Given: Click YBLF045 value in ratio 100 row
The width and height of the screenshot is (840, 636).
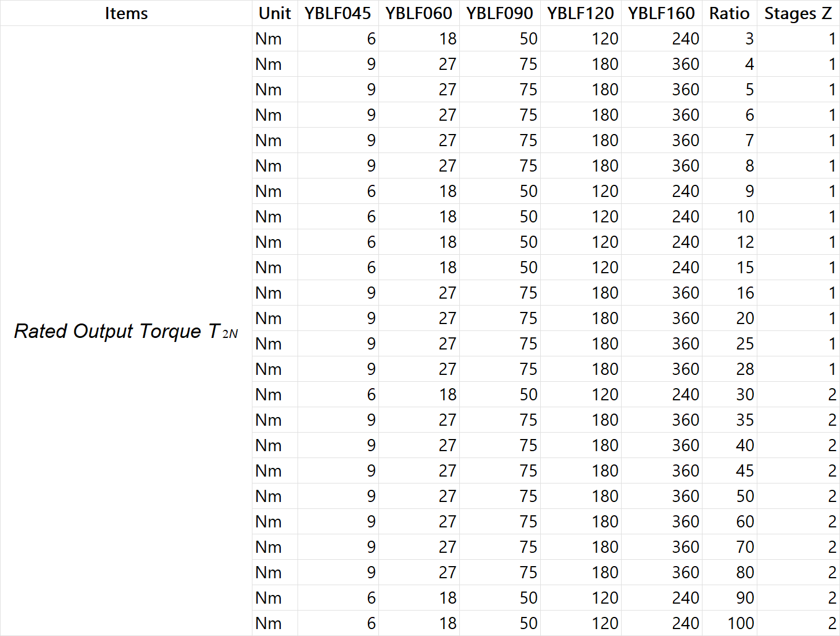Looking at the screenshot, I should [x=338, y=623].
